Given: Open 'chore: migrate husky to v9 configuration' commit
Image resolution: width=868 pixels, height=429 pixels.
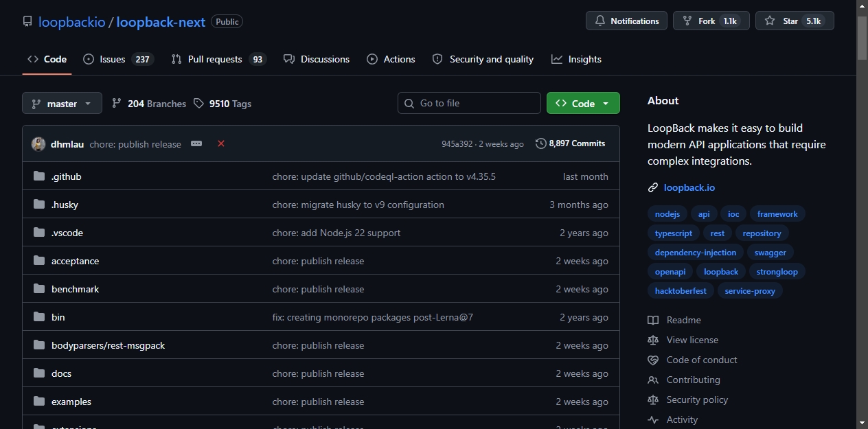Looking at the screenshot, I should [x=358, y=205].
